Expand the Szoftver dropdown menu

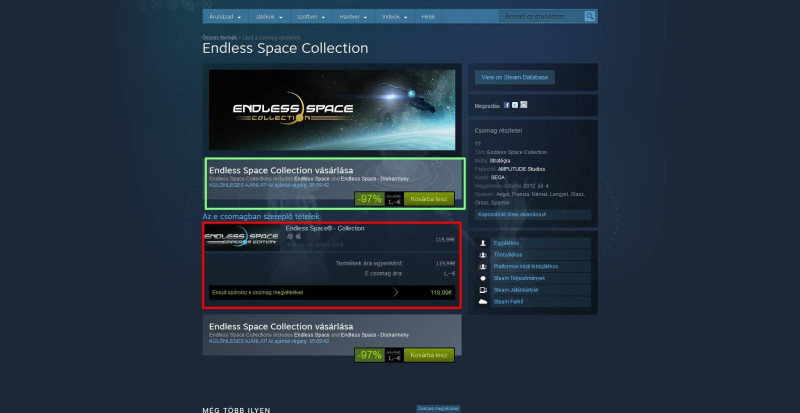[311, 17]
